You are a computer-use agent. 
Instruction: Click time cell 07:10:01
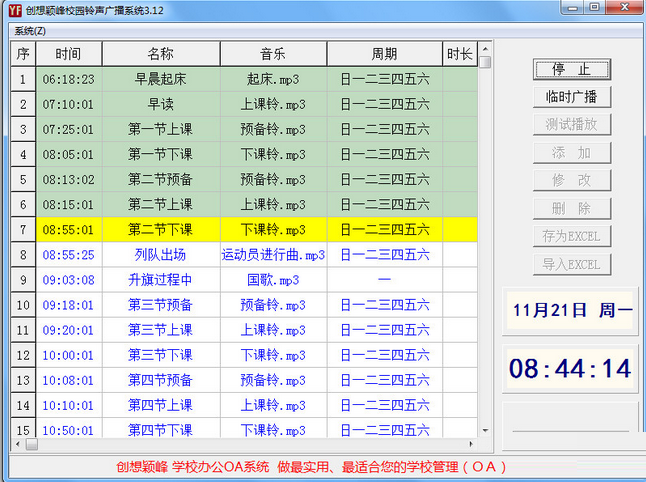coord(69,104)
